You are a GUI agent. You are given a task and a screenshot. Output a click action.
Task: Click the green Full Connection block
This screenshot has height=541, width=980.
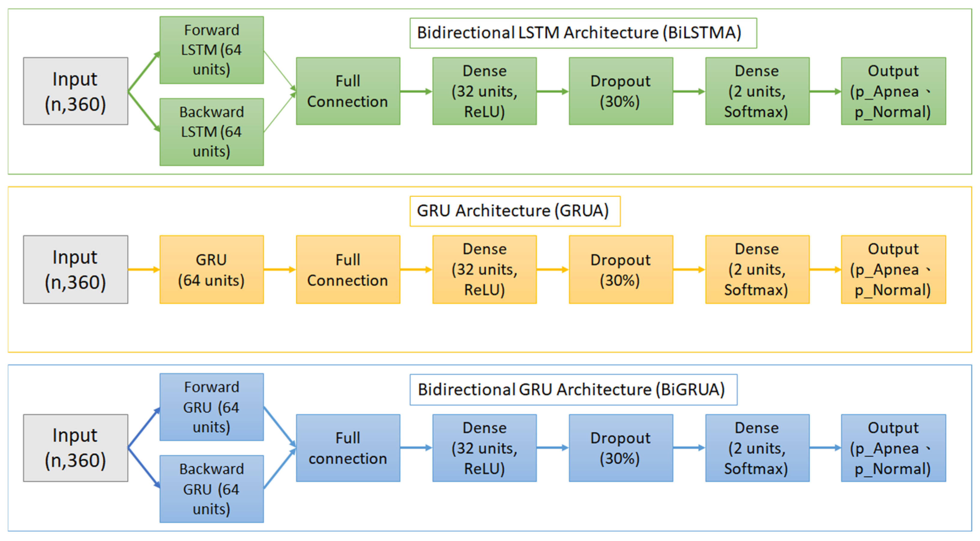click(x=348, y=91)
